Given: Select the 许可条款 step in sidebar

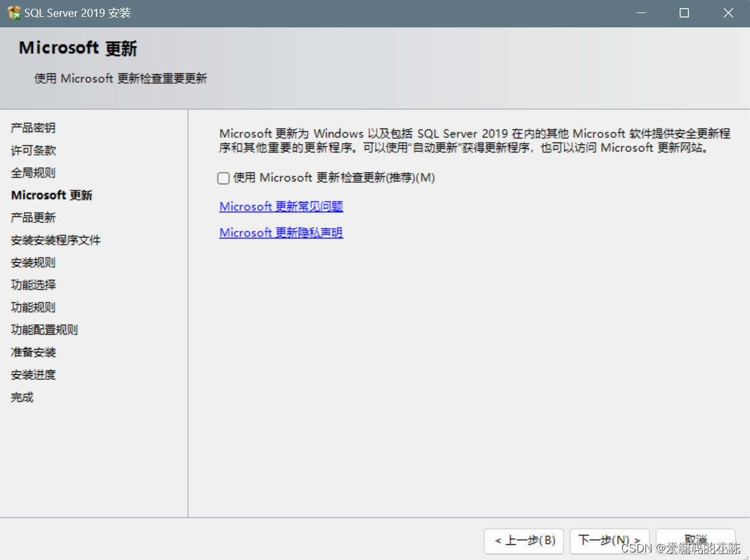Looking at the screenshot, I should pos(33,151).
